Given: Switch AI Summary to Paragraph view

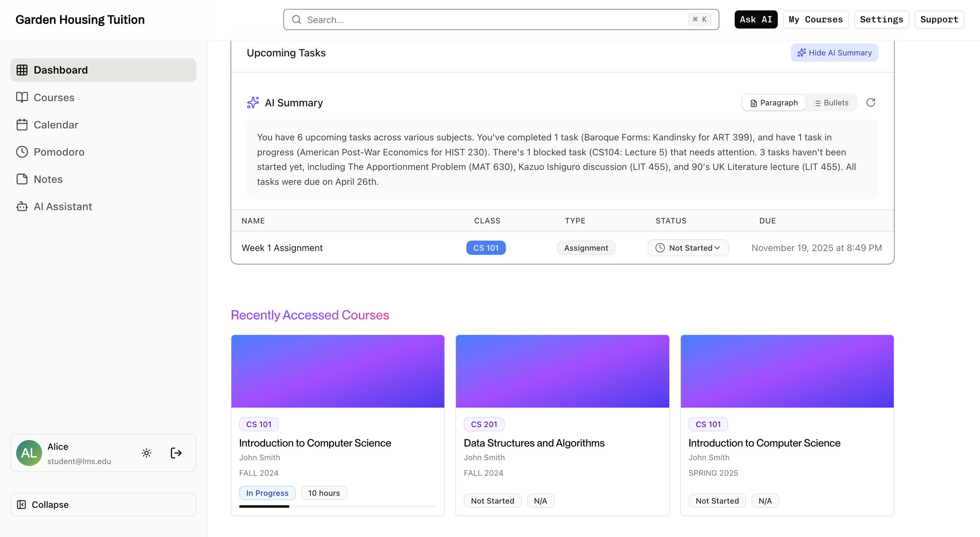Looking at the screenshot, I should pyautogui.click(x=774, y=103).
